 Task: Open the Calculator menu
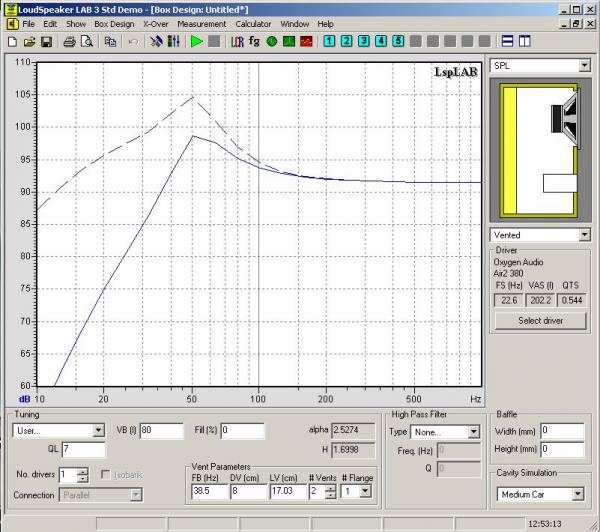(253, 23)
